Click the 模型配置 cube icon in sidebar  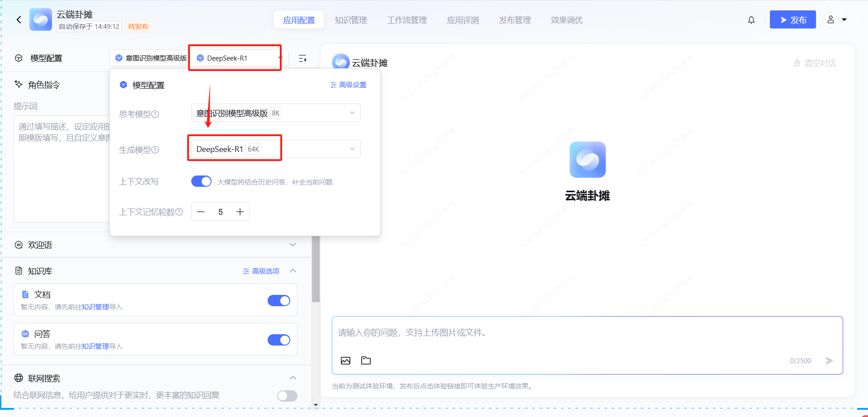[19, 58]
